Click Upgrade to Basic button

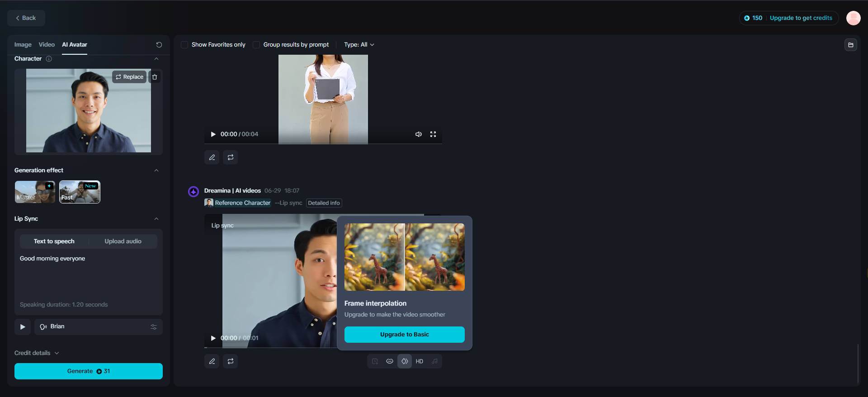point(405,335)
